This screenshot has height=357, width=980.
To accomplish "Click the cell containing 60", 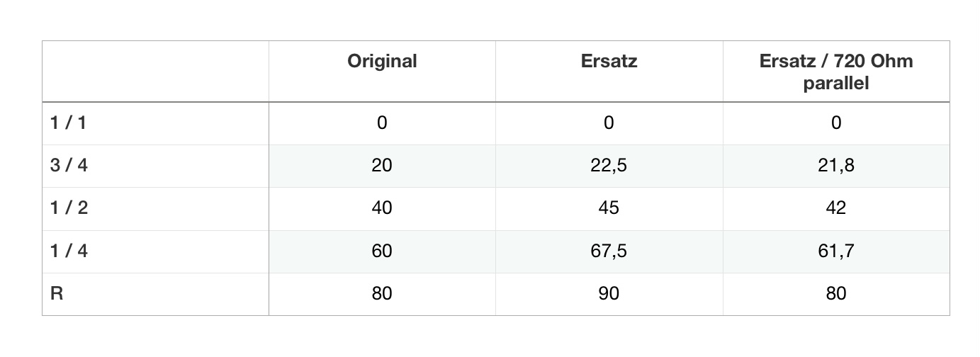I will coord(382,251).
